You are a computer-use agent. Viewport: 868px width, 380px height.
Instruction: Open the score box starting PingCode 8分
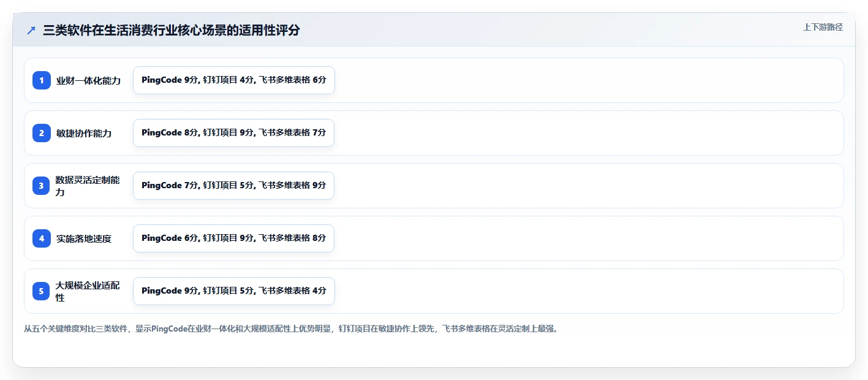point(234,133)
